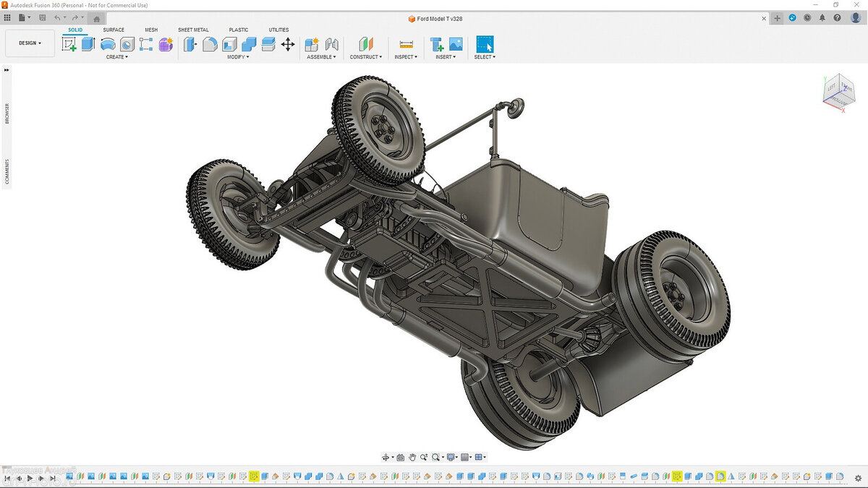Switch to the PLASTIC tab
Image resolution: width=868 pixels, height=488 pixels.
[239, 30]
